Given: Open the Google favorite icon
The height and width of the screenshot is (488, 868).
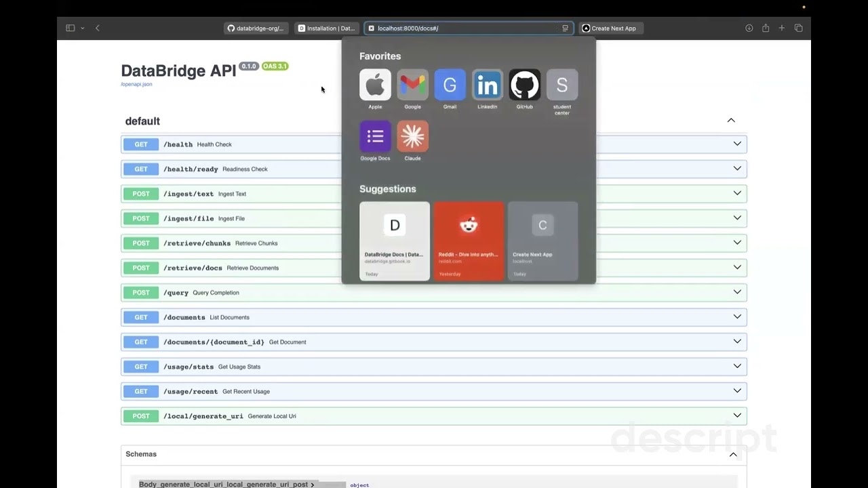Looking at the screenshot, I should click(412, 85).
